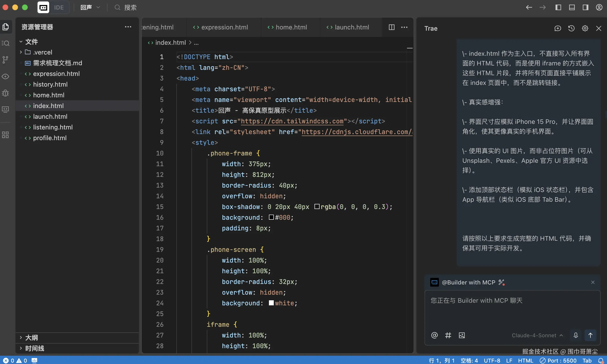
Task: Toggle the bottom panel visibility
Action: point(572,7)
